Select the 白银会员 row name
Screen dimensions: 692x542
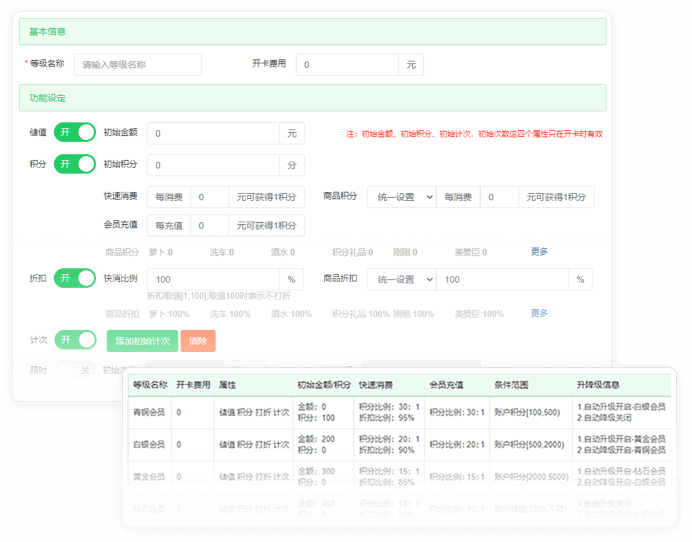[x=149, y=444]
